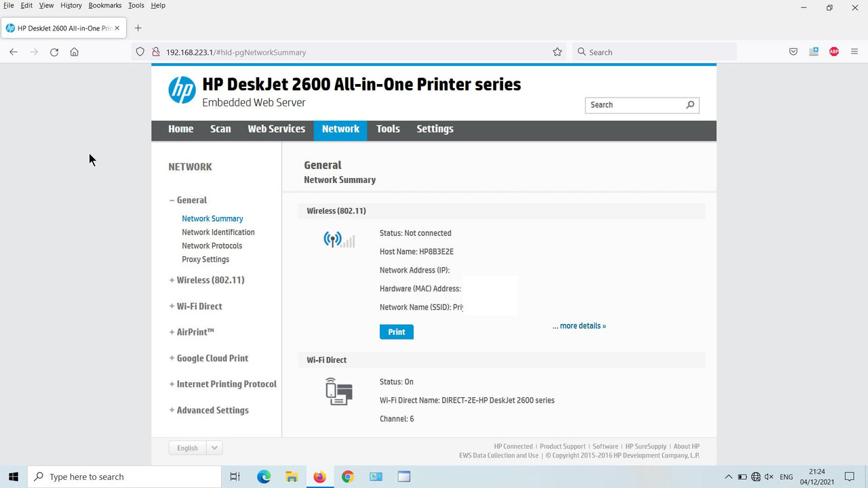868x488 pixels.
Task: Open HP SureSupply footer link
Action: tap(646, 447)
